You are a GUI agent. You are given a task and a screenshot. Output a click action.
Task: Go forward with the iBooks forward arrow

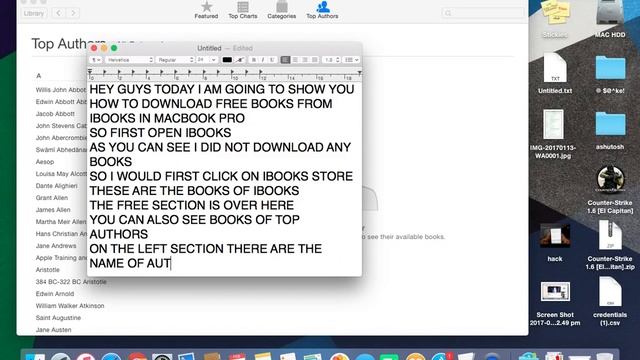(73, 13)
